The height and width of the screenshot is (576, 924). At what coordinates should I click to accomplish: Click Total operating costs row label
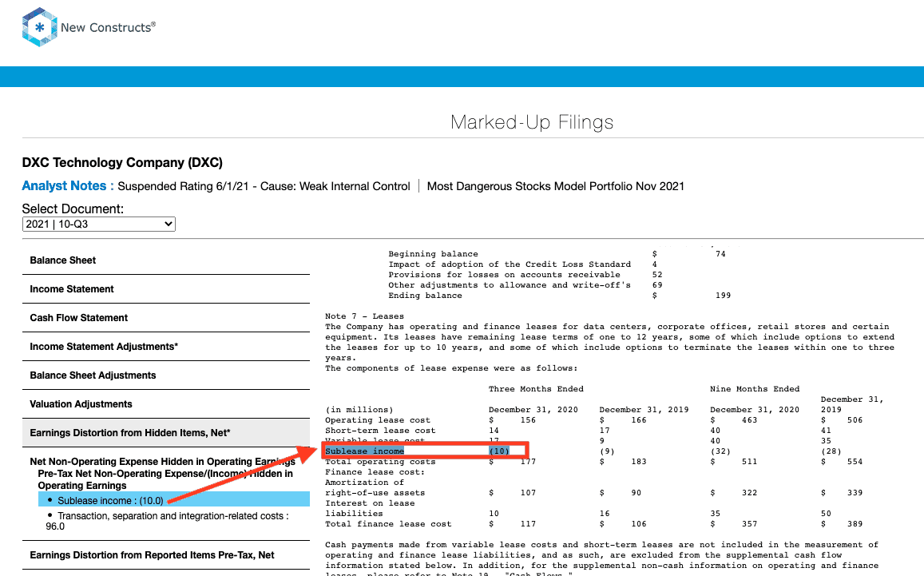click(x=380, y=462)
